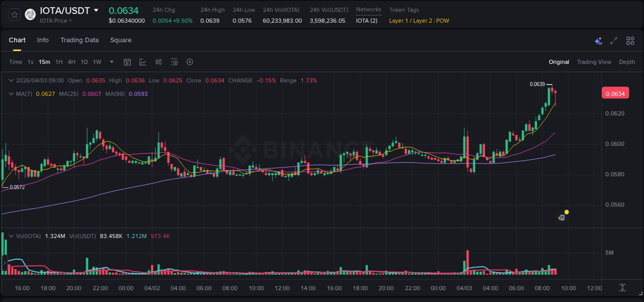
Task: Open the chart style line icon
Action: coord(143,62)
